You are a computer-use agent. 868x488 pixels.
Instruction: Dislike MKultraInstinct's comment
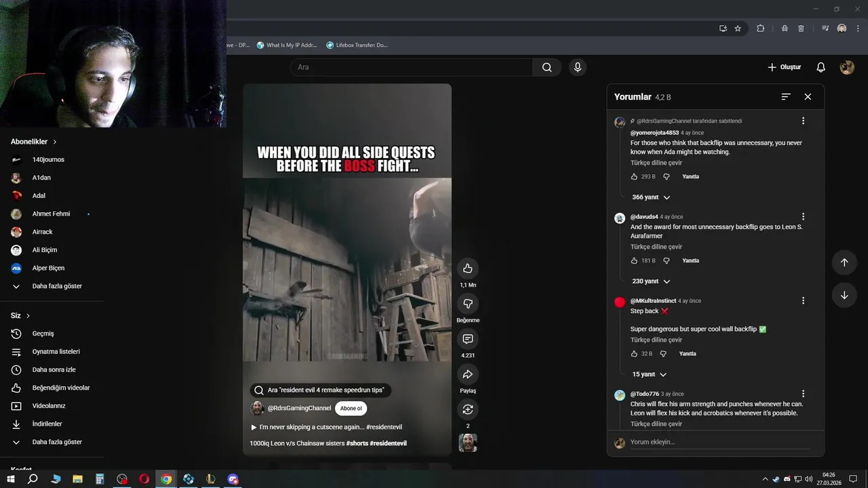(x=663, y=354)
